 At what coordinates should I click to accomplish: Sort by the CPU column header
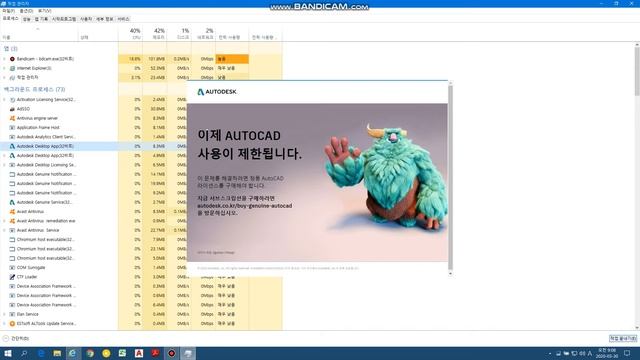coord(130,33)
